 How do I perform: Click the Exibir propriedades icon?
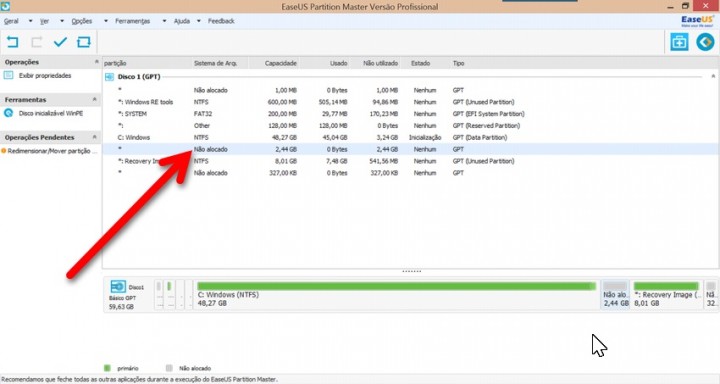click(9, 75)
